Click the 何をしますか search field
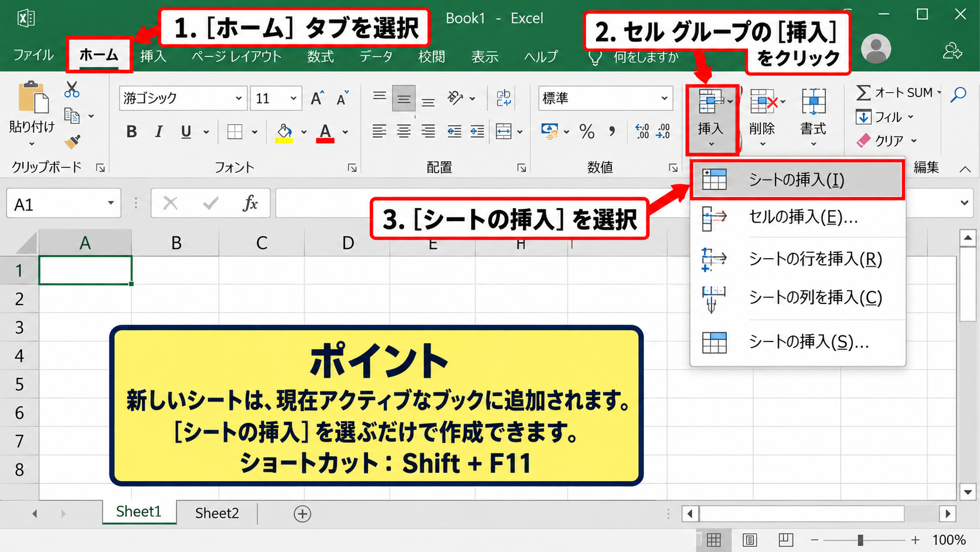 click(646, 57)
